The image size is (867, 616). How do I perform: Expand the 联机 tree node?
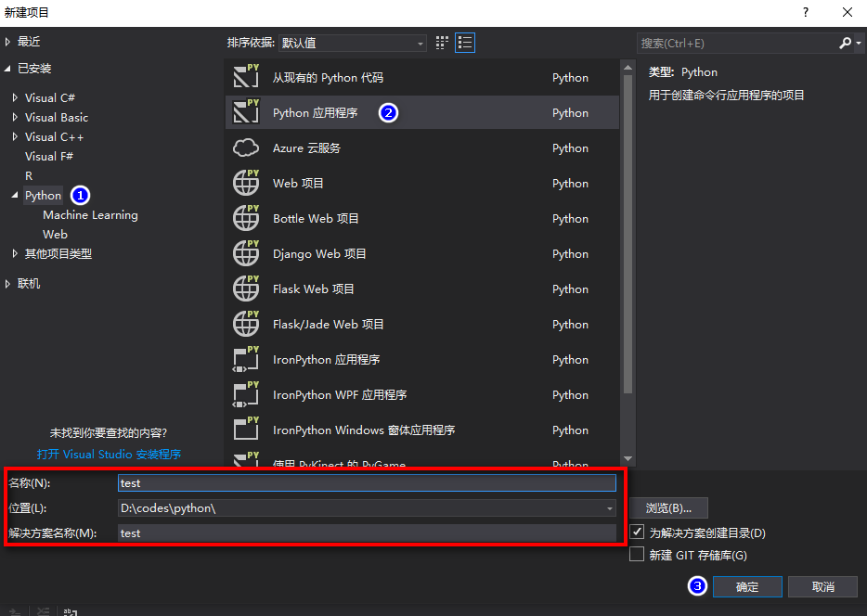(7, 283)
